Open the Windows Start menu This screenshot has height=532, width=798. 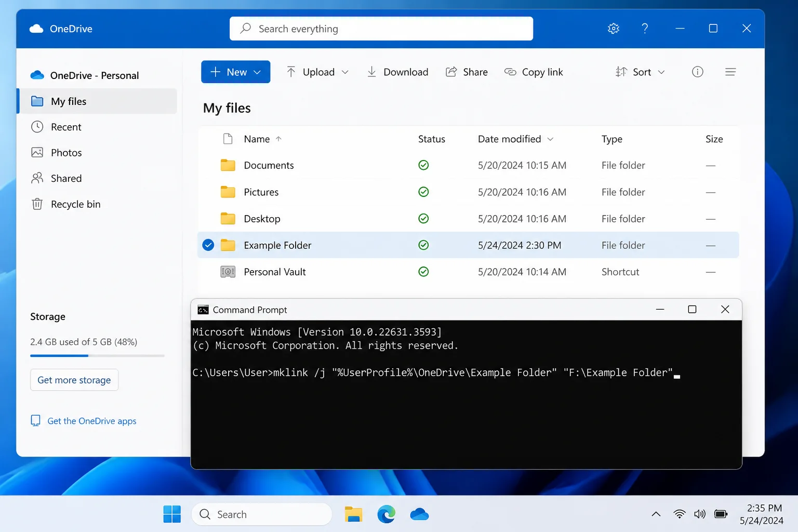point(172,514)
